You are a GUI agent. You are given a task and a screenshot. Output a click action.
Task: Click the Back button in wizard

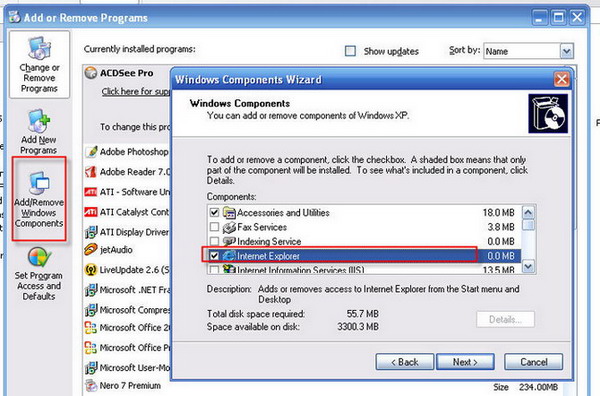coord(405,362)
